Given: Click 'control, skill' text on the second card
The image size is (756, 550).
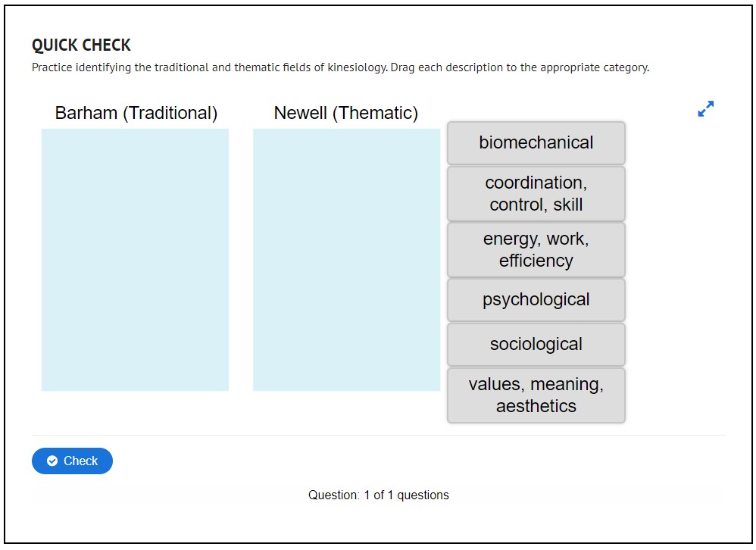Looking at the screenshot, I should tap(536, 205).
